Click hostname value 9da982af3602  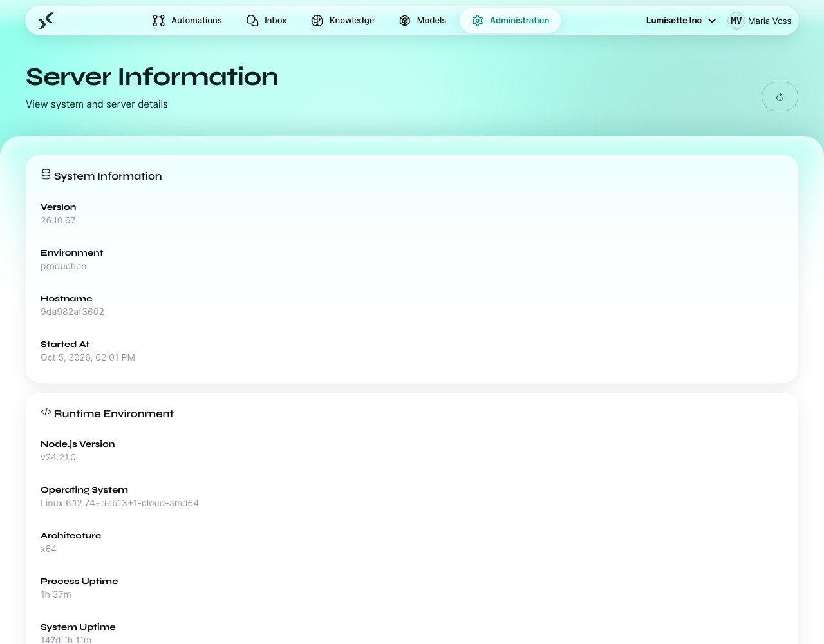tap(72, 312)
